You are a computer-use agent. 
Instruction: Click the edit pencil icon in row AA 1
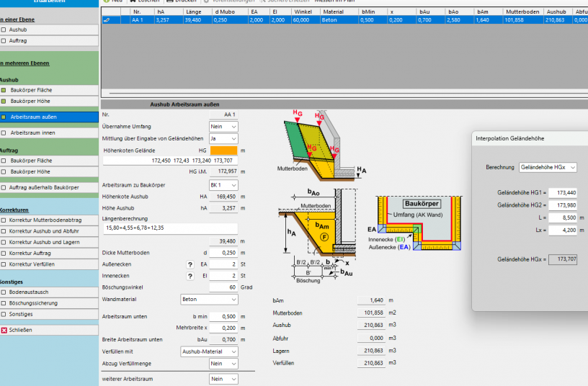[x=107, y=20]
